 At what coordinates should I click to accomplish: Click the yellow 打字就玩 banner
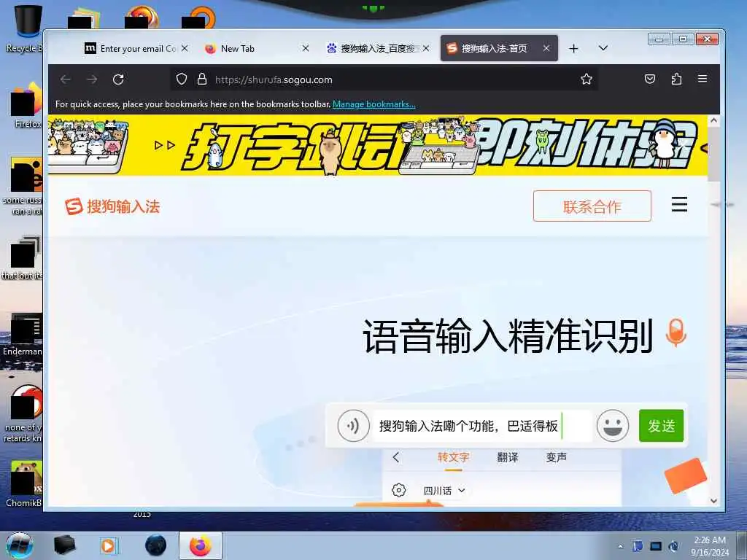[378, 145]
